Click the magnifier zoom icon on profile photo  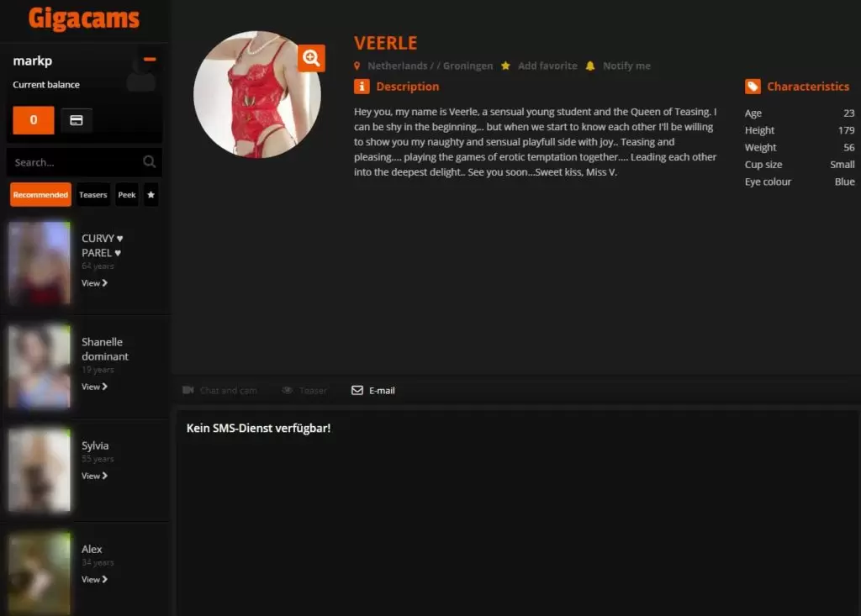(311, 58)
